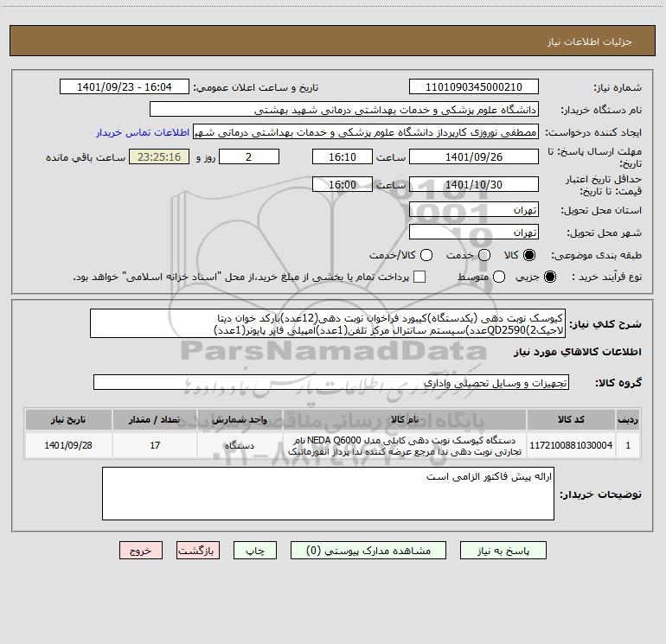Click the price validity date 1401/10/30
This screenshot has height=644, width=666.
coord(474,185)
